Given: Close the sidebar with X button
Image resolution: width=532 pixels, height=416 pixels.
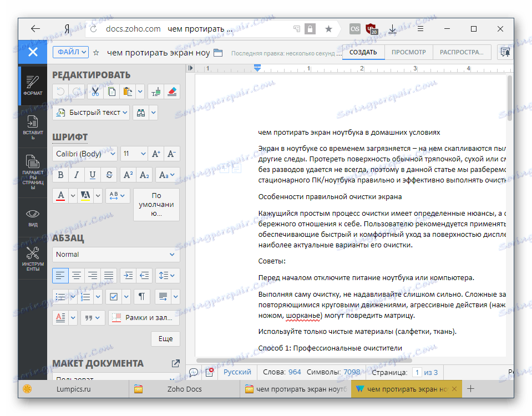Looking at the screenshot, I should 33,52.
